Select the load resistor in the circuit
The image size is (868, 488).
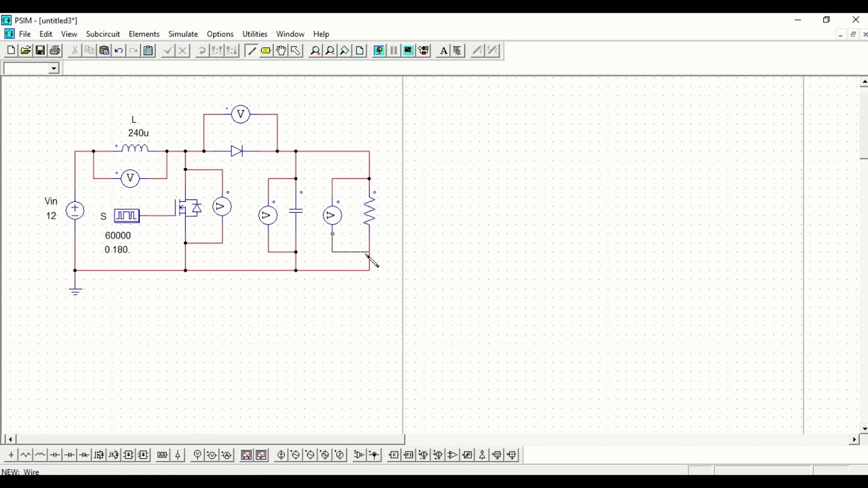tap(370, 211)
